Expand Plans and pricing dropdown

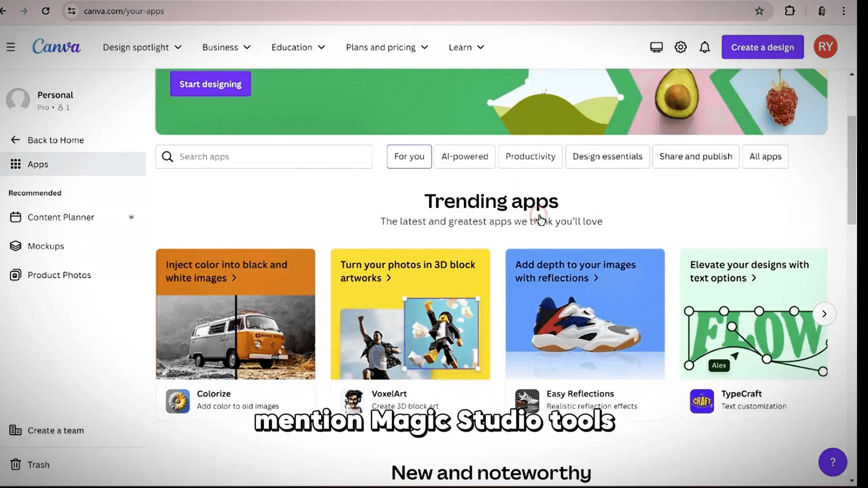coord(387,47)
